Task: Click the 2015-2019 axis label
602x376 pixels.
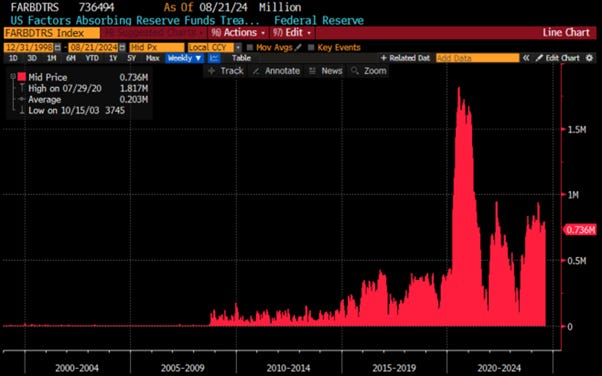Action: pyautogui.click(x=394, y=368)
